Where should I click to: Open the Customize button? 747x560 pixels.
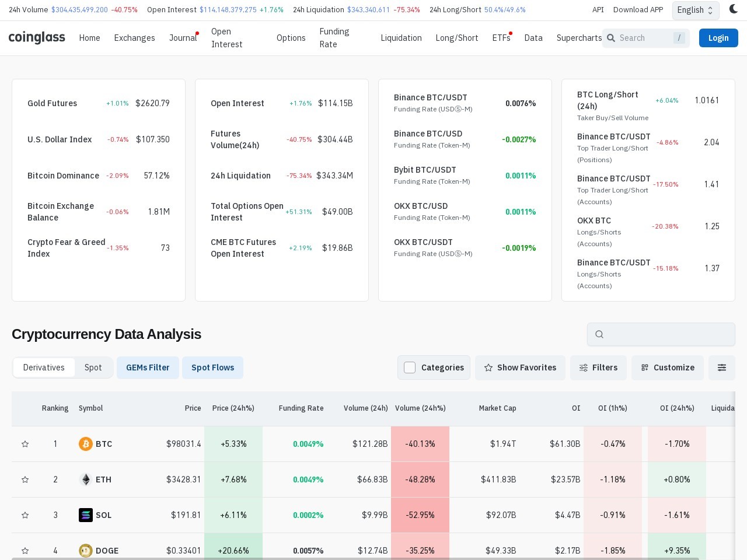[668, 367]
